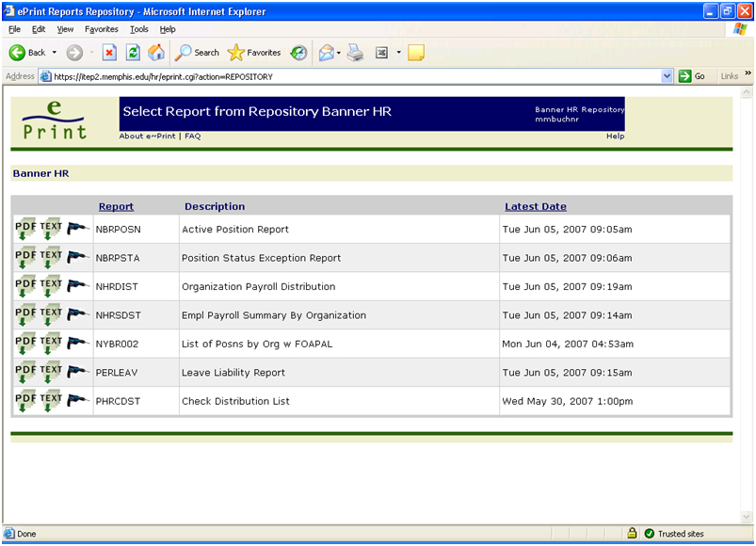Download TEXT version of PHRCDST report
The width and height of the screenshot is (756, 546).
(x=52, y=401)
